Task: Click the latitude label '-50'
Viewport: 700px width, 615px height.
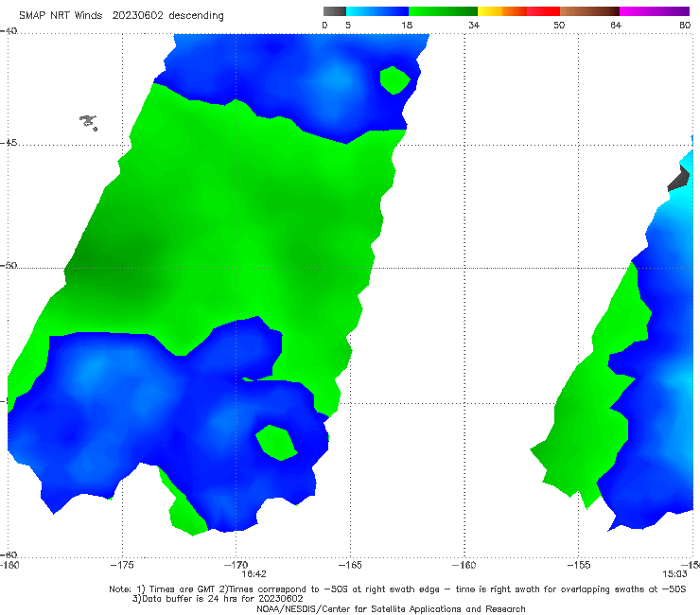Action: pos(9,266)
